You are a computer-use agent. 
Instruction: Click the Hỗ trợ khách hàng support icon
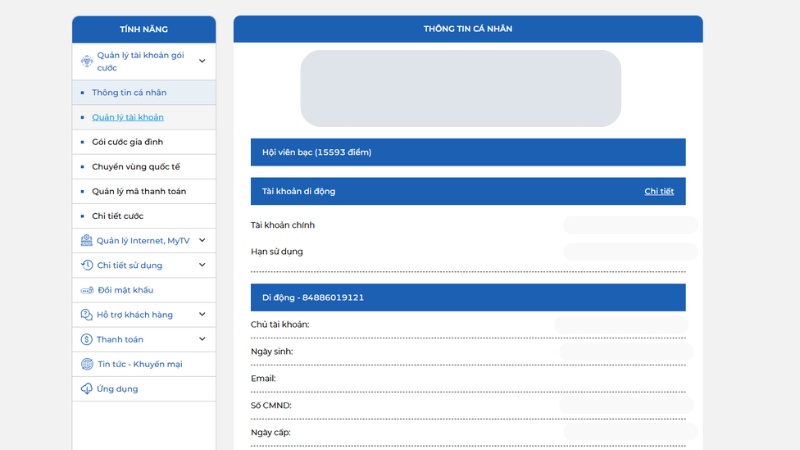pyautogui.click(x=87, y=315)
